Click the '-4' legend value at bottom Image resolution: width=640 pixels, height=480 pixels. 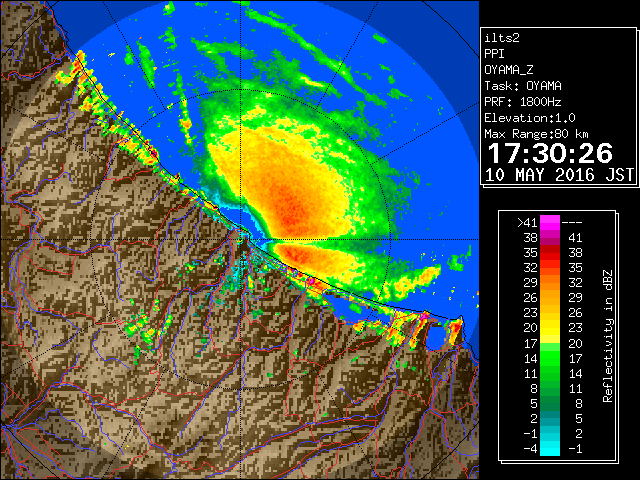[530, 449]
